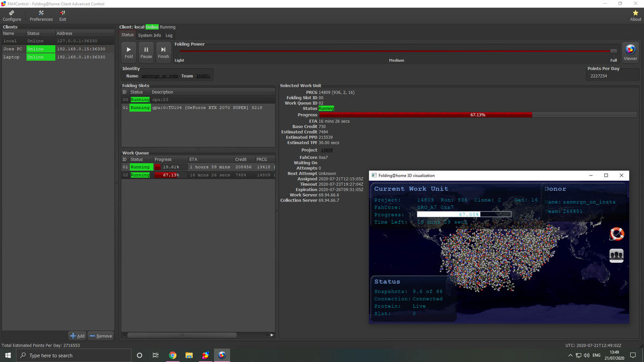Click the Windows taskbar search box
The height and width of the screenshot is (362, 644).
pos(74,355)
